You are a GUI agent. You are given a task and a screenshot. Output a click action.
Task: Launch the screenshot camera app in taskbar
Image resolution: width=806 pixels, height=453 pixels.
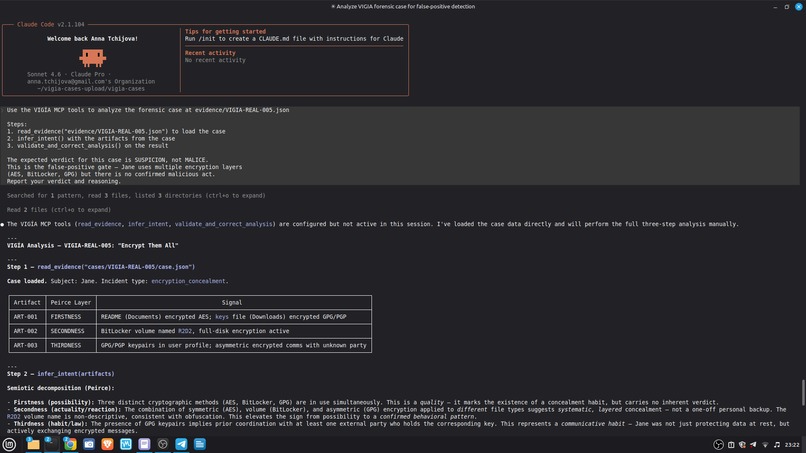[89, 444]
